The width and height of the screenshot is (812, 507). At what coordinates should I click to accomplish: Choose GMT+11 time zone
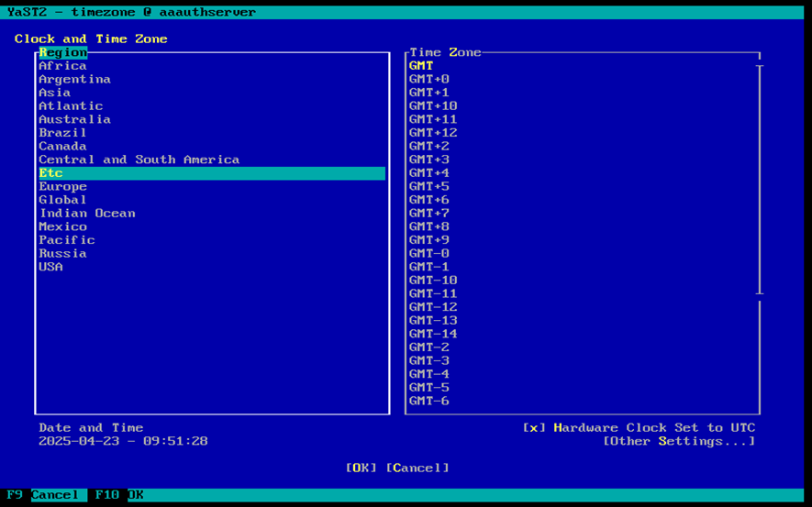point(433,120)
